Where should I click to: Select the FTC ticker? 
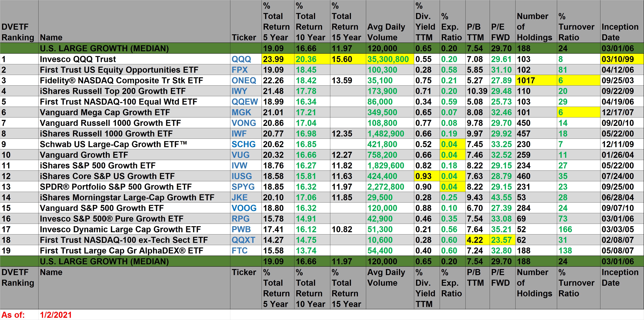pos(240,251)
